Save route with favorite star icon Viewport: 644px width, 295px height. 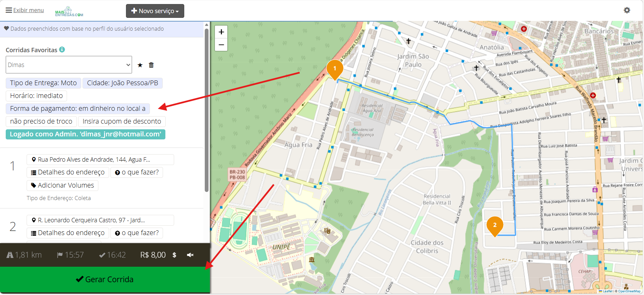coord(140,65)
